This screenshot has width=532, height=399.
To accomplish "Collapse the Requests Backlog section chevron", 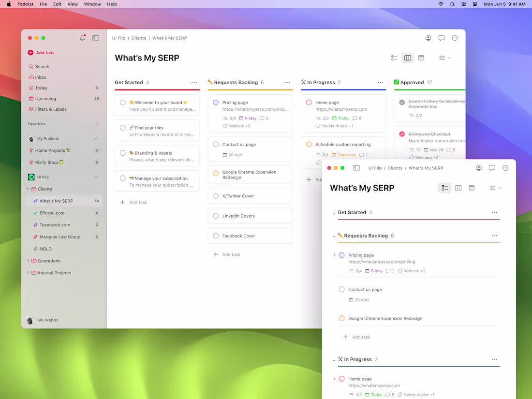I will [x=334, y=236].
